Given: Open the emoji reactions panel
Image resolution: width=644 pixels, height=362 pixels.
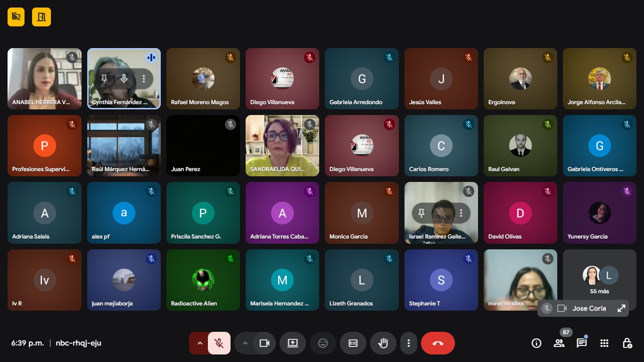Looking at the screenshot, I should click(323, 343).
